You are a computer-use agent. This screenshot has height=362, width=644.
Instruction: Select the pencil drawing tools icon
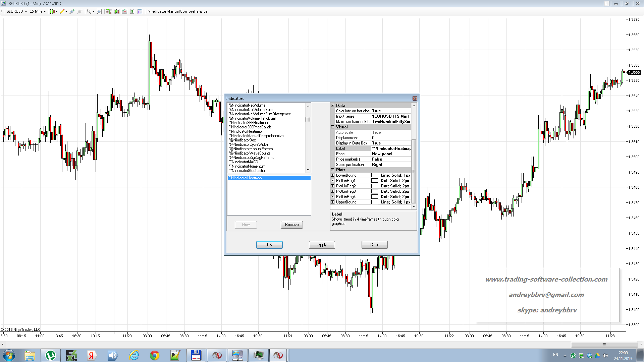[x=62, y=11]
